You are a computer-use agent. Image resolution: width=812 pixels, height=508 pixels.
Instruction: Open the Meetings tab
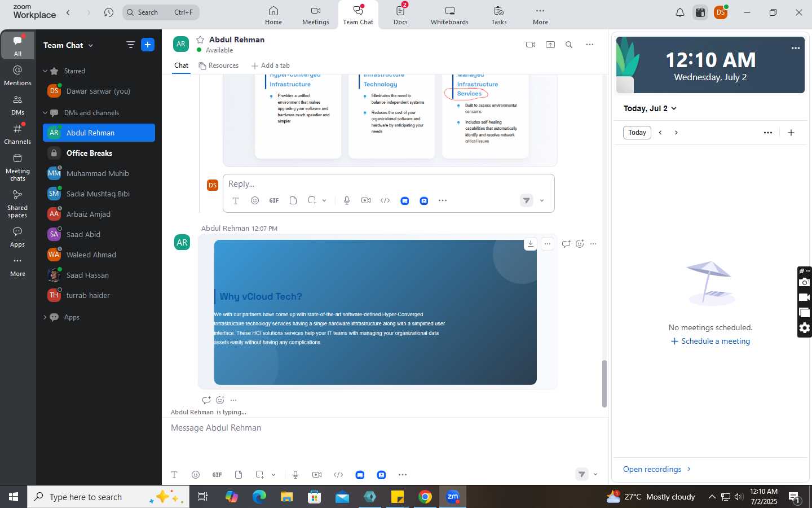click(x=316, y=15)
